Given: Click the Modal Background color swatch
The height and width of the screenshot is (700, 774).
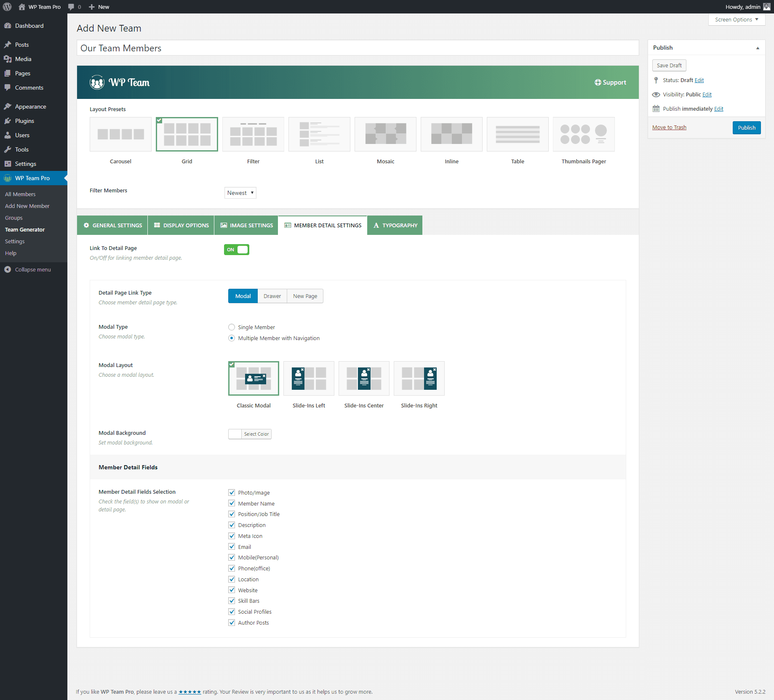Looking at the screenshot, I should (x=235, y=434).
